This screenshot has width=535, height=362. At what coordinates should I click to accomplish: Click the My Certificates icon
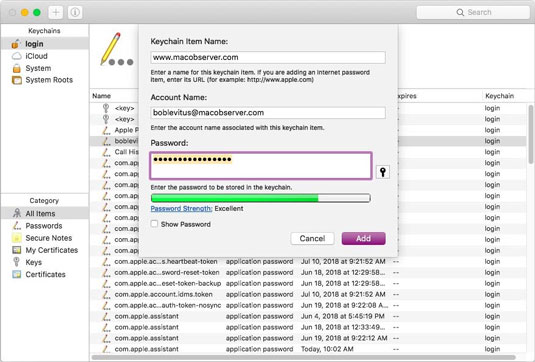(17, 250)
